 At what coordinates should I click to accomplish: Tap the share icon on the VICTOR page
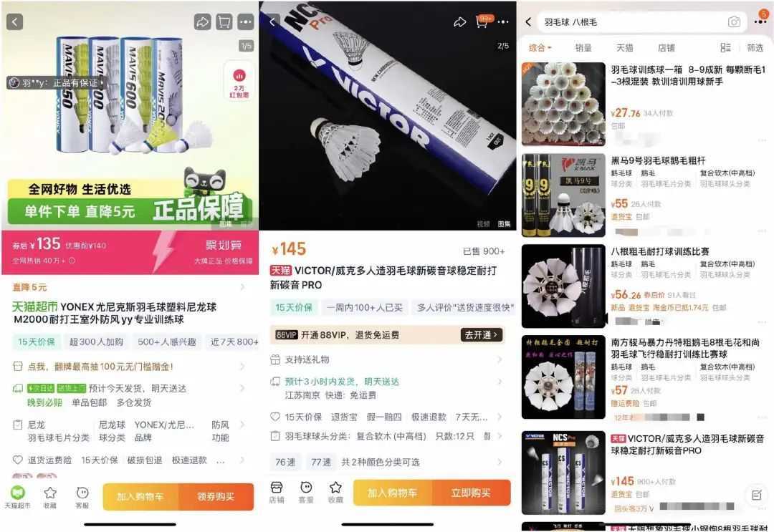(459, 21)
